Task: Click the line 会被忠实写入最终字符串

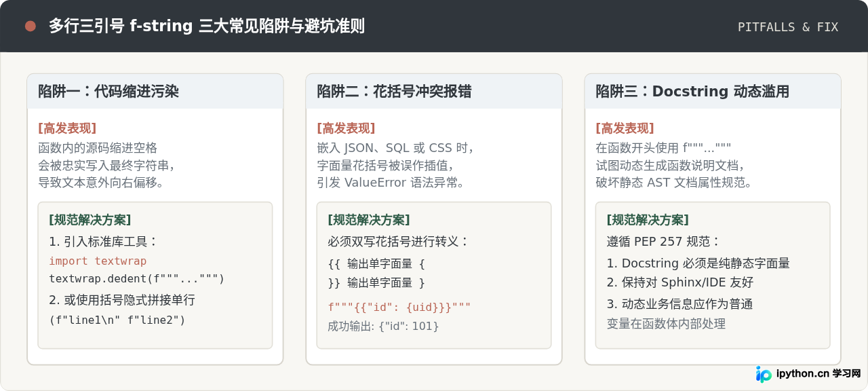Action: pos(106,165)
